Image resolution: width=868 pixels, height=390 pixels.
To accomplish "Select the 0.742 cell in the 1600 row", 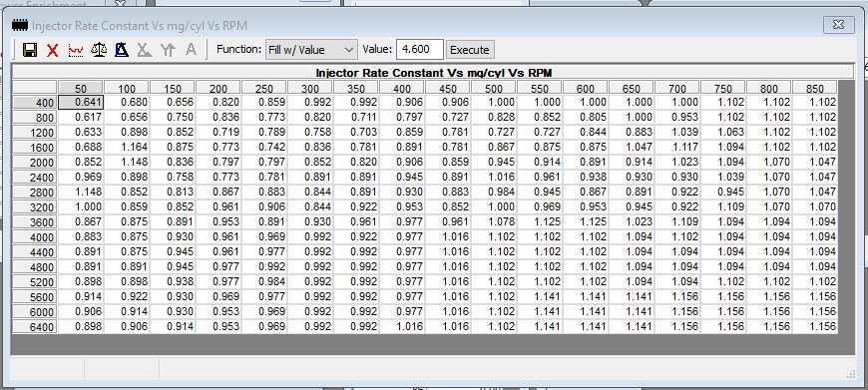I will pyautogui.click(x=264, y=148).
